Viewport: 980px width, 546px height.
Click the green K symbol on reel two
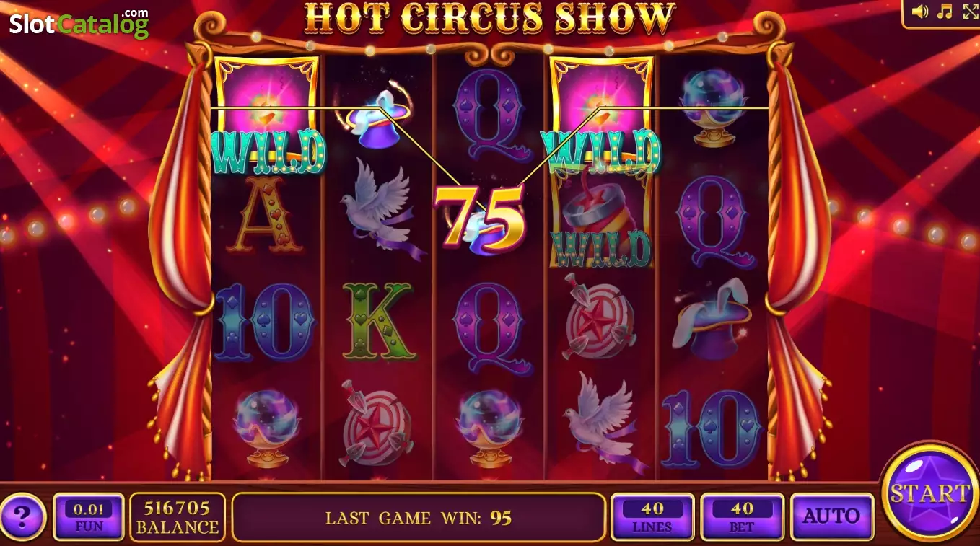point(378,322)
